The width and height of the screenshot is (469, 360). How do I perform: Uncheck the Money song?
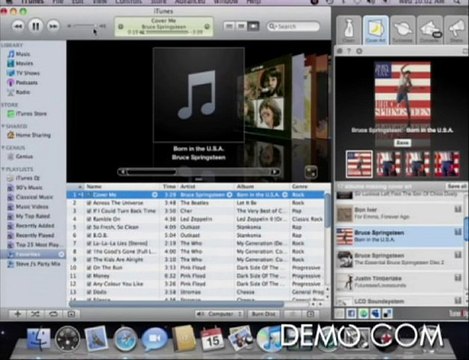tap(89, 276)
